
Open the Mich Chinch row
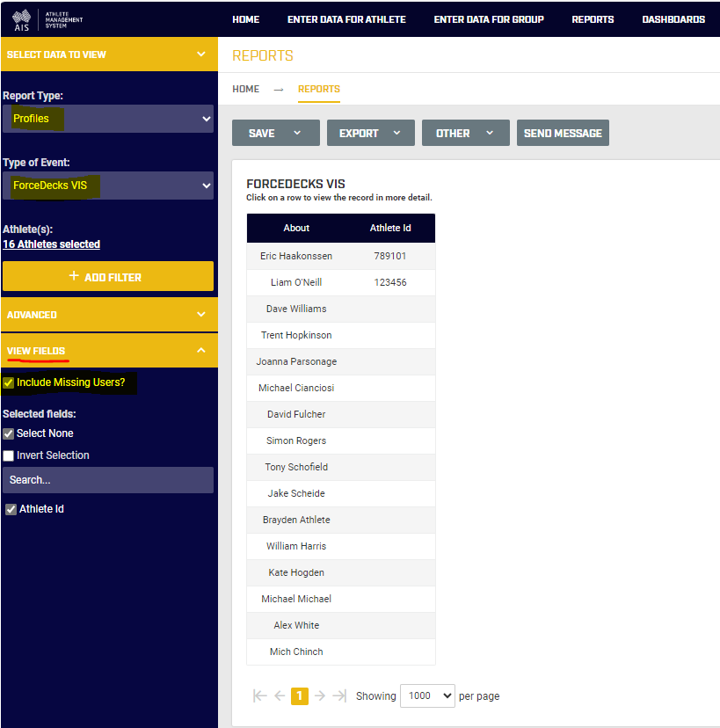[341, 652]
